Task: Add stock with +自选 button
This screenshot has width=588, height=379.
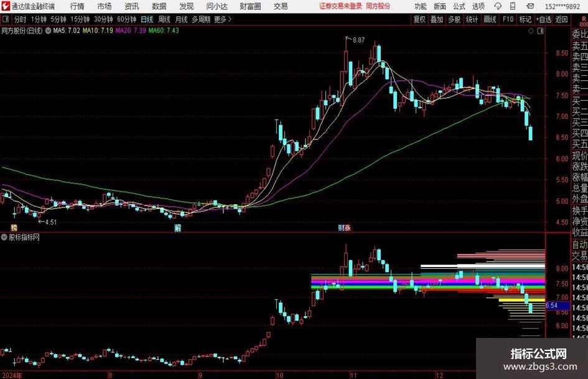Action: 544,19
